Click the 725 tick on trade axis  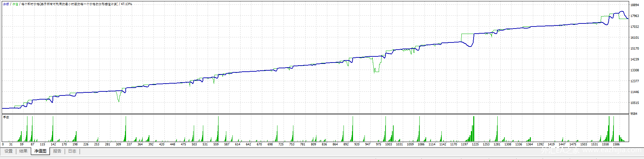[x=281, y=144]
